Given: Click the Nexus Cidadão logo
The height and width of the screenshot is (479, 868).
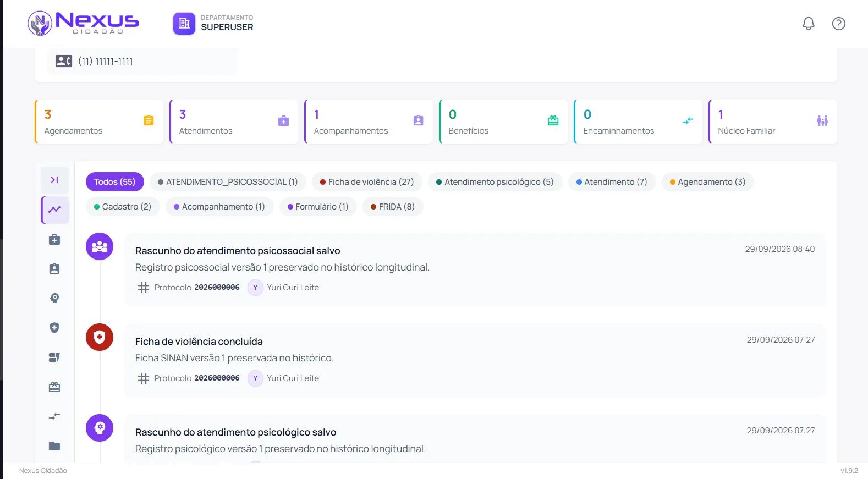Looking at the screenshot, I should (83, 24).
